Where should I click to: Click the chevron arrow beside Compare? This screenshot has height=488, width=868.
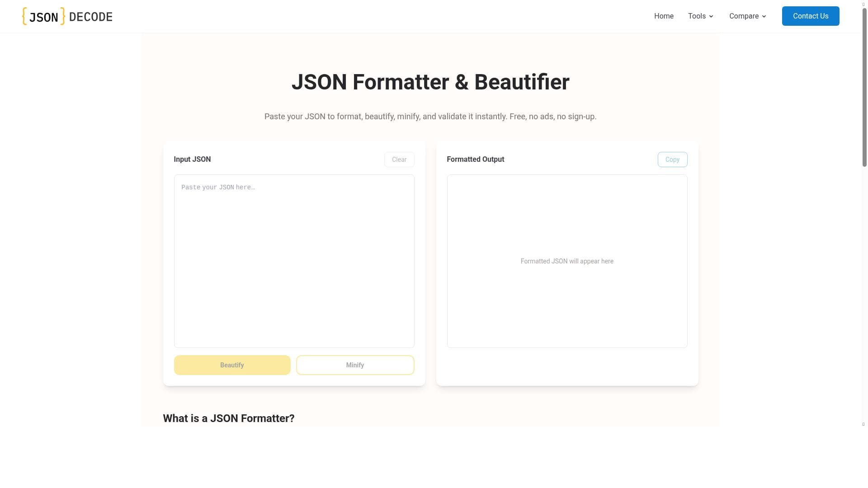pyautogui.click(x=764, y=17)
